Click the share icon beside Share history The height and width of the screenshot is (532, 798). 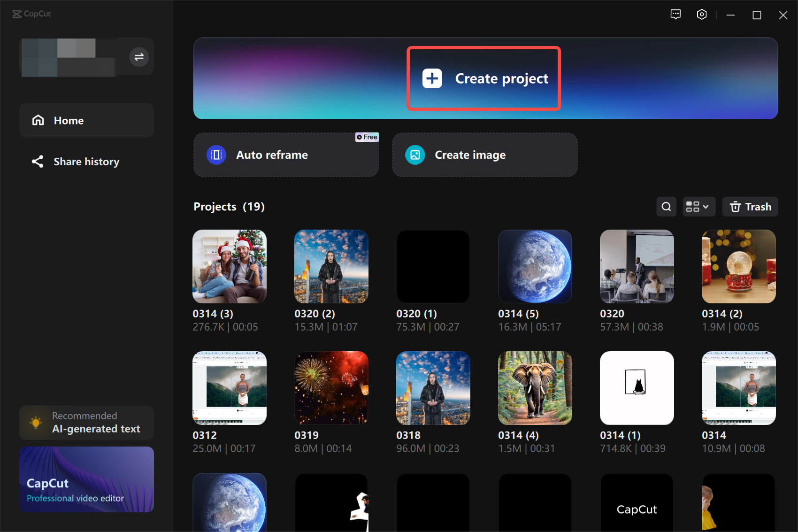pyautogui.click(x=38, y=162)
